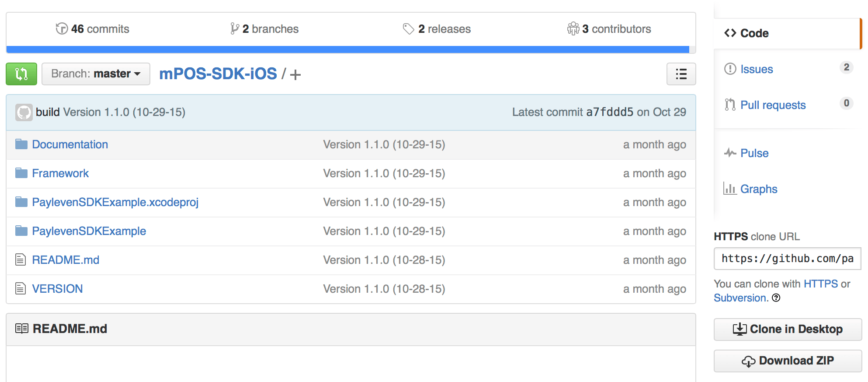Open commit hash a7fddd5

coord(610,112)
